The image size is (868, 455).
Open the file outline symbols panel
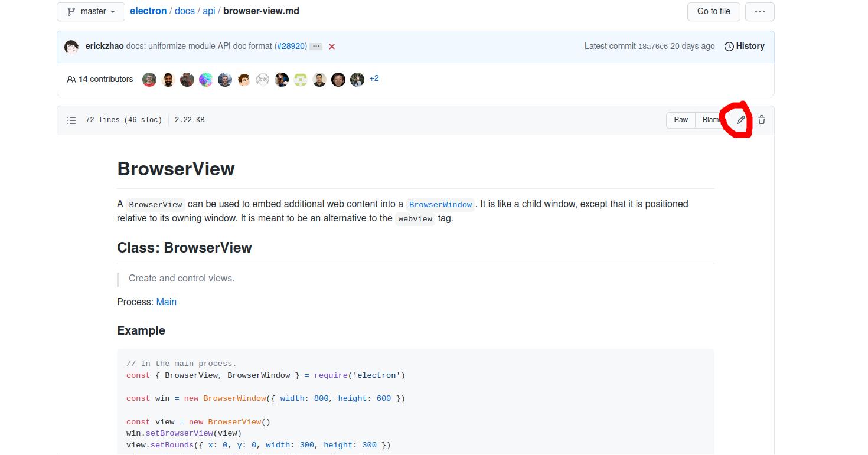coord(71,120)
